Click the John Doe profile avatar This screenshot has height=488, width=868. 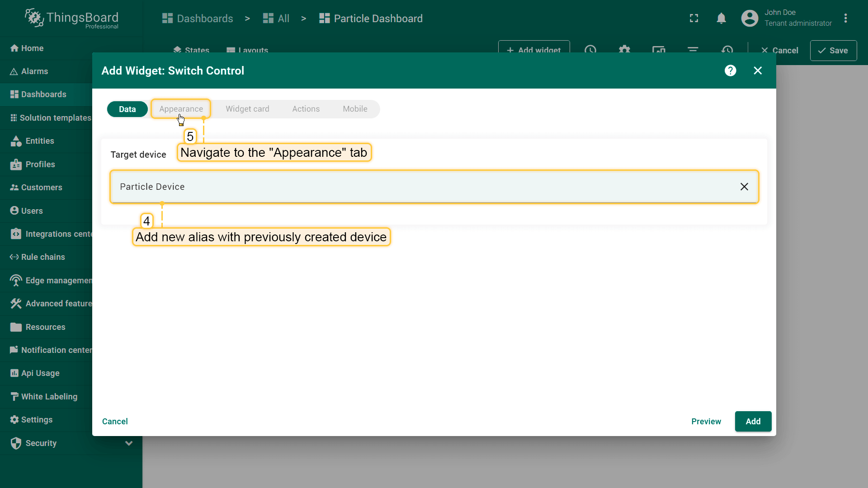750,19
